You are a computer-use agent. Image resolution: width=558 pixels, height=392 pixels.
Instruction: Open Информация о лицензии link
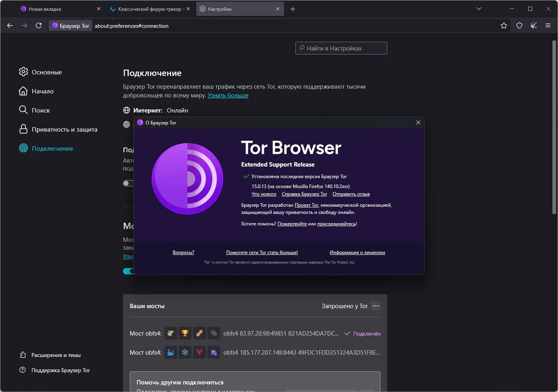coord(357,253)
